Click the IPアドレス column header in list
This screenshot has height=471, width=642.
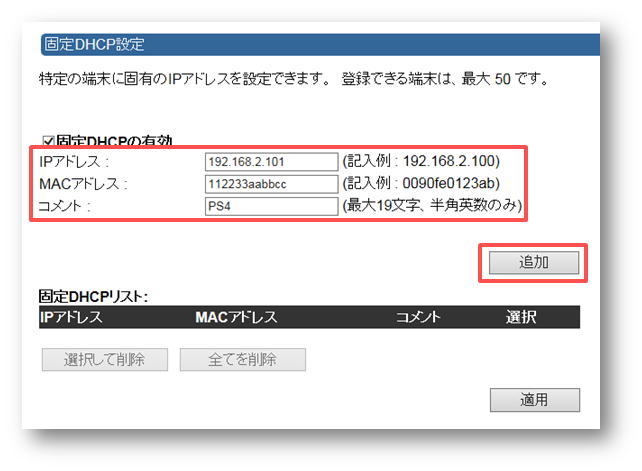pos(71,317)
